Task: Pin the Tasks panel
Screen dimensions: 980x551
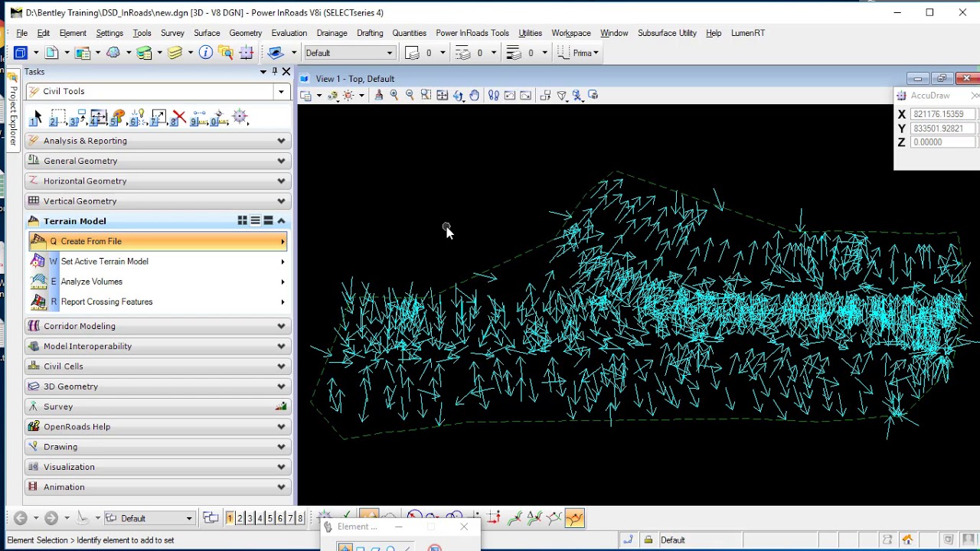Action: [x=274, y=72]
